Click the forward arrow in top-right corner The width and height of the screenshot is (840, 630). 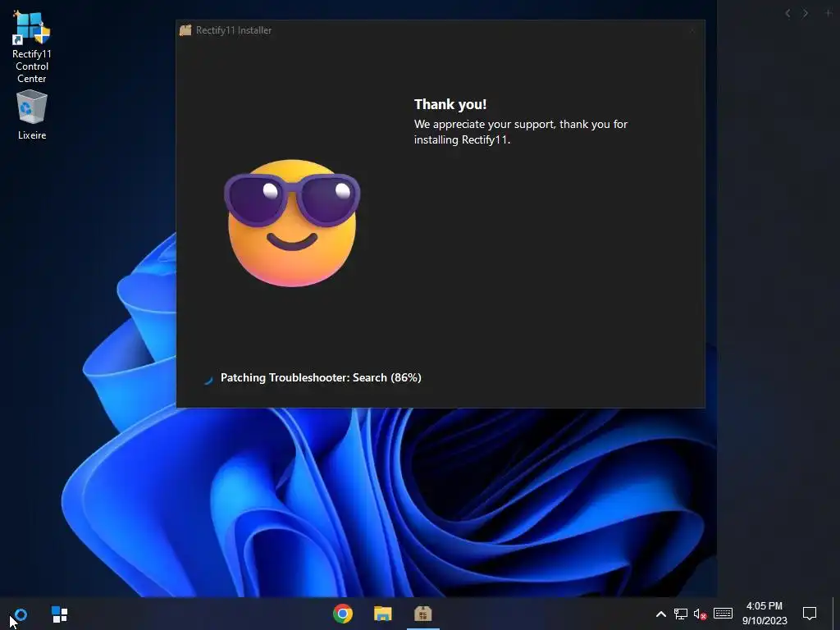tap(806, 13)
